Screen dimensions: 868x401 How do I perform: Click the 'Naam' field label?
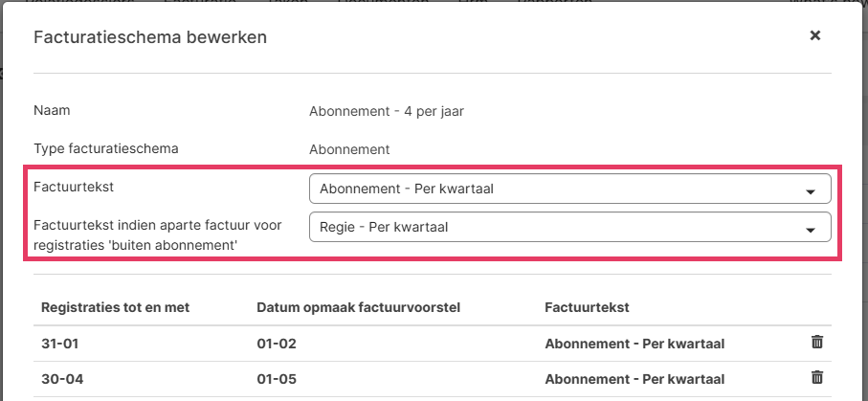pyautogui.click(x=52, y=110)
